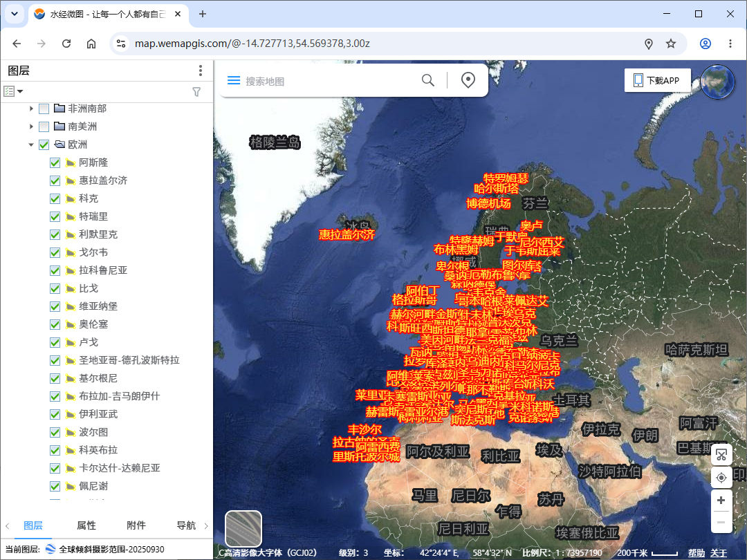Click the globe 3D view icon
747x560 pixels.
[x=717, y=82]
